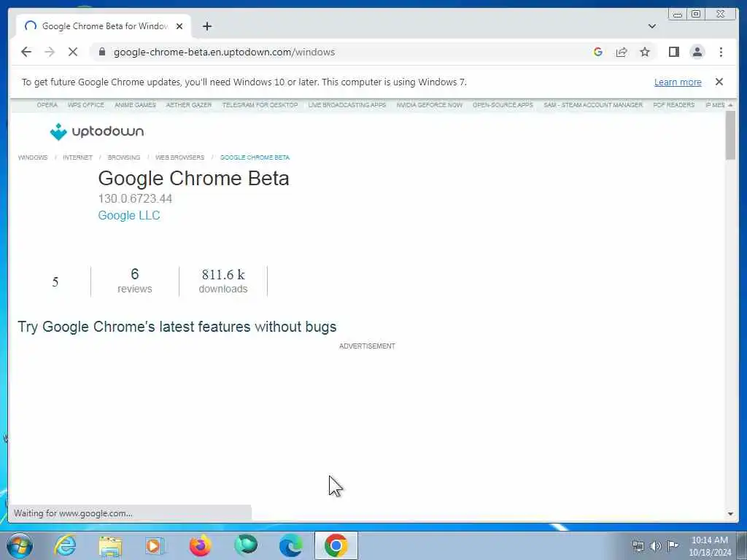Screen dimensions: 747x560
Task: Click the Chrome taskbar icon
Action: [x=336, y=545]
